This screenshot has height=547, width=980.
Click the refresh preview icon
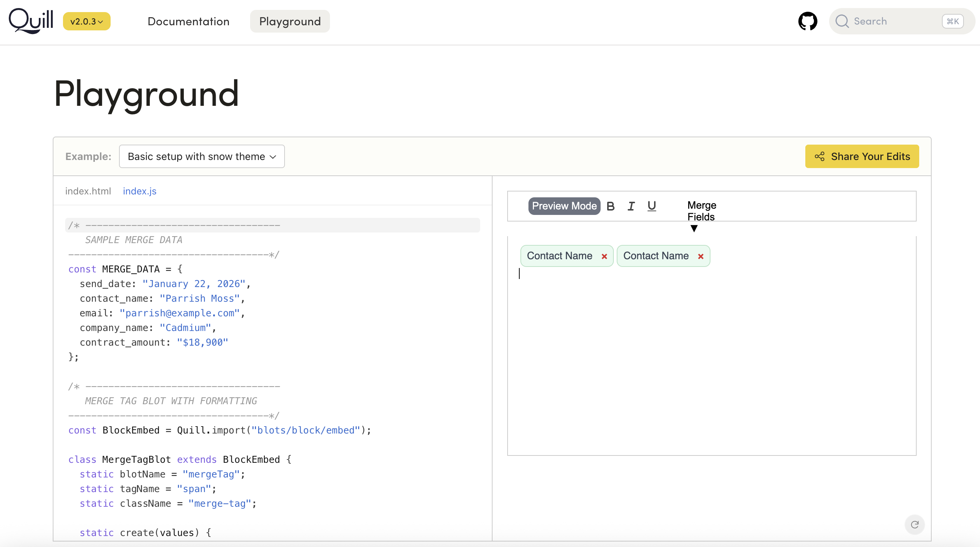click(914, 525)
